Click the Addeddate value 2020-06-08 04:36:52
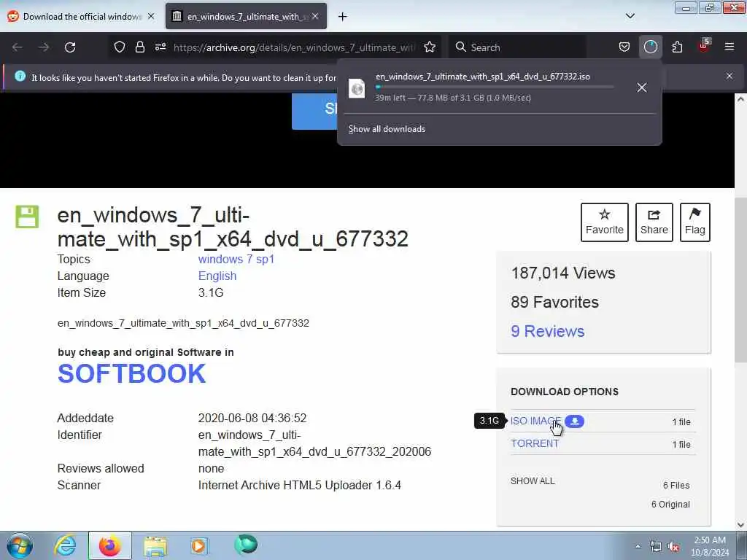Viewport: 747px width, 560px height. 252,418
